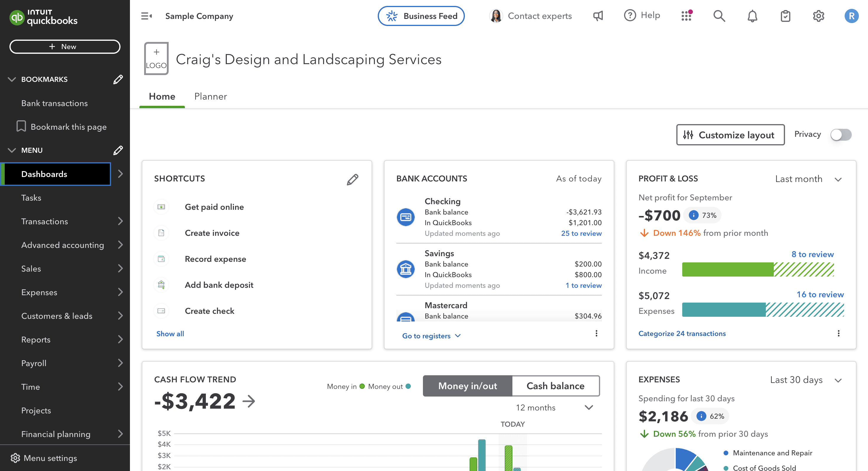This screenshot has height=471, width=868.
Task: Collapse the MENU section
Action: [x=12, y=150]
